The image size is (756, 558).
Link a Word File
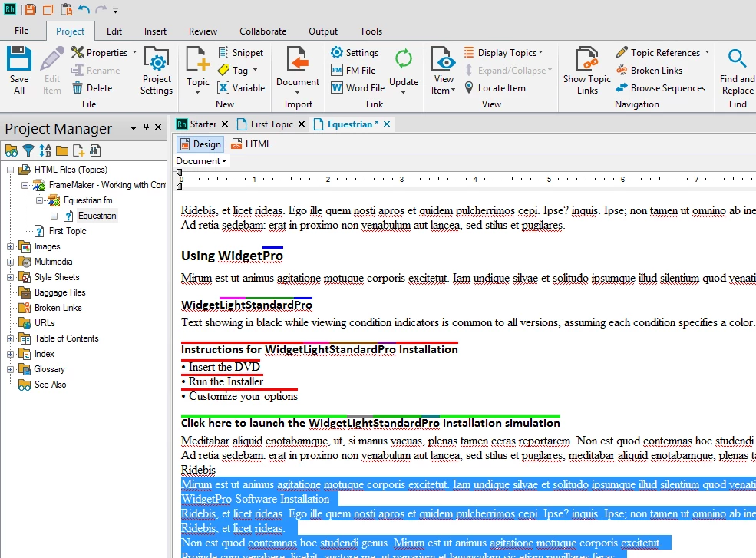click(358, 87)
